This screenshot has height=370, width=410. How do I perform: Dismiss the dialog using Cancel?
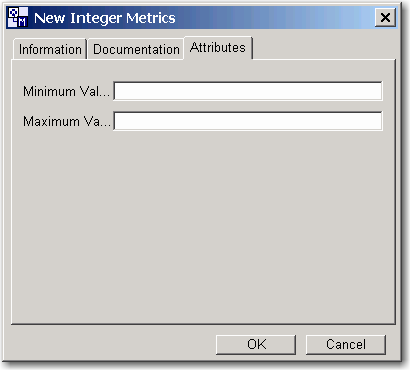(x=346, y=344)
